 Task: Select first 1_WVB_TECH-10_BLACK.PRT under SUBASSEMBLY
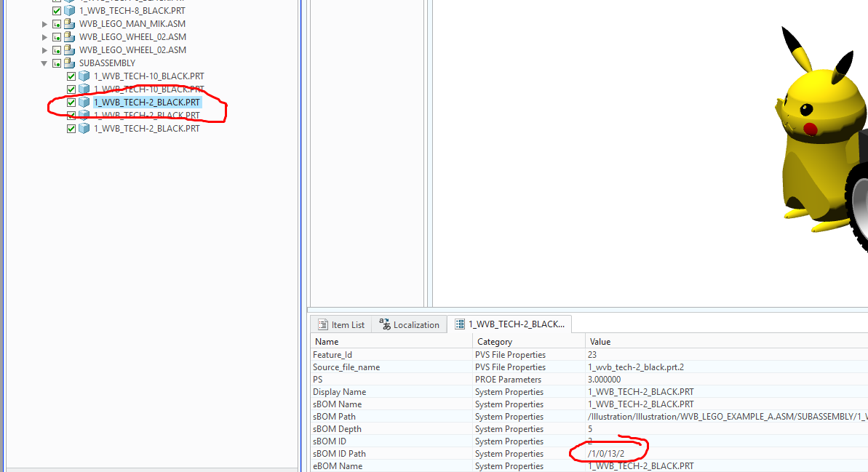148,76
